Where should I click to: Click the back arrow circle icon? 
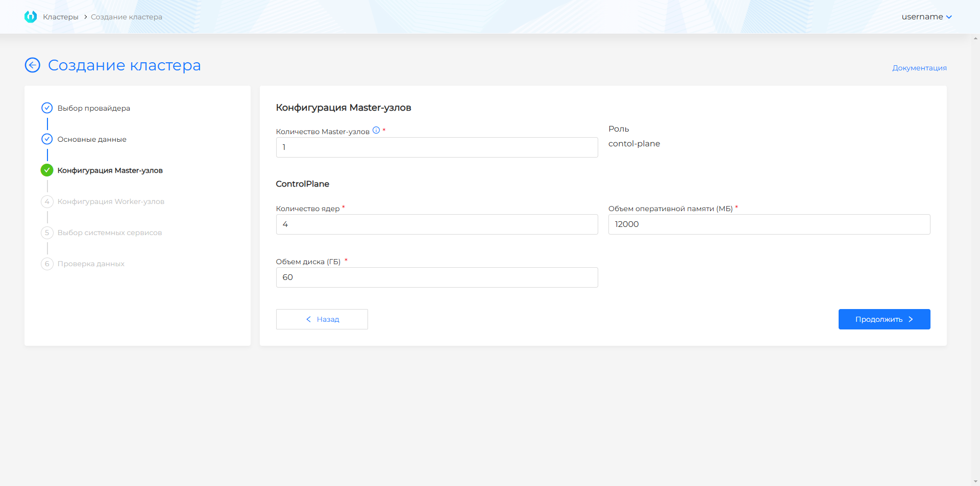point(33,65)
